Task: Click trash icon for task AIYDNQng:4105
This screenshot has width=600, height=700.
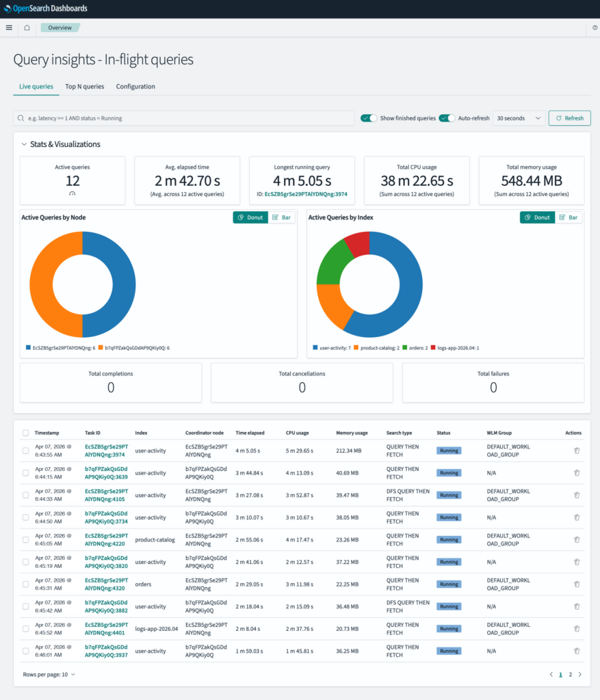Action: (x=577, y=495)
